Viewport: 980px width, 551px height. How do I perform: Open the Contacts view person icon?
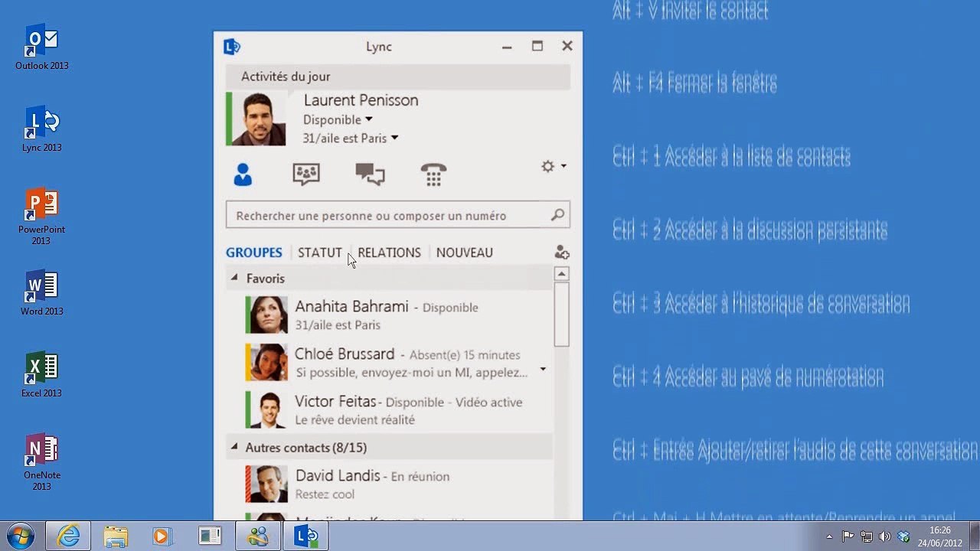243,174
